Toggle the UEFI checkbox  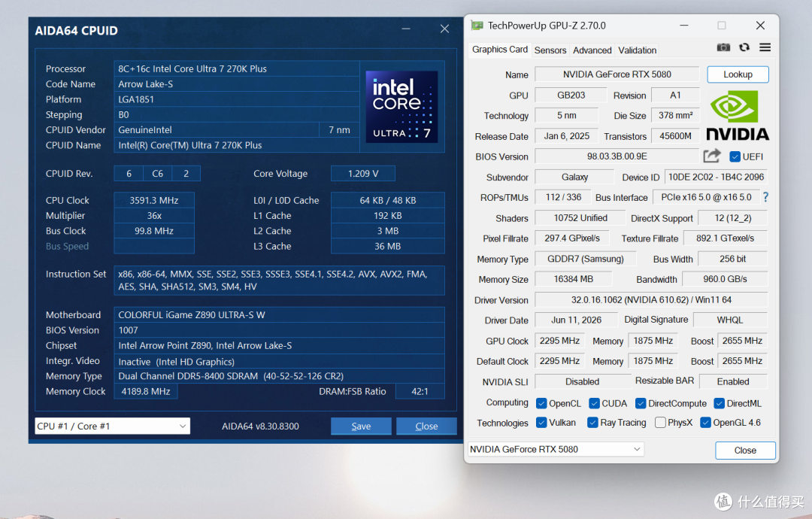point(735,156)
